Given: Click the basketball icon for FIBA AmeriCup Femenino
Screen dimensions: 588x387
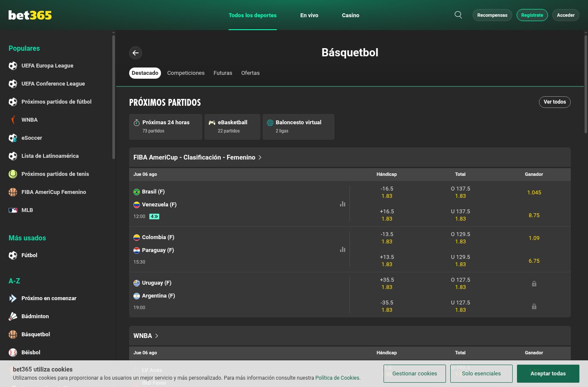Looking at the screenshot, I should 13,192.
